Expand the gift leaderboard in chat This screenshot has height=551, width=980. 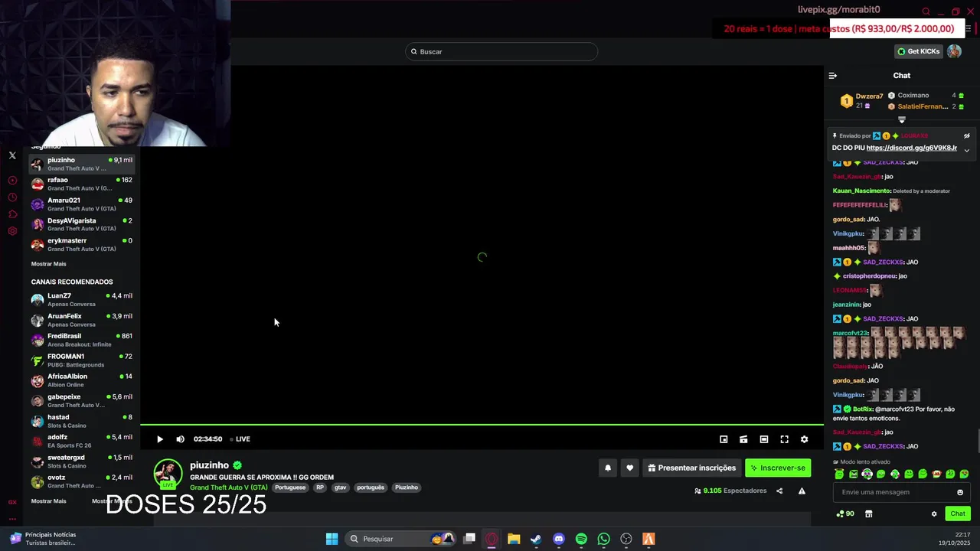pyautogui.click(x=902, y=120)
